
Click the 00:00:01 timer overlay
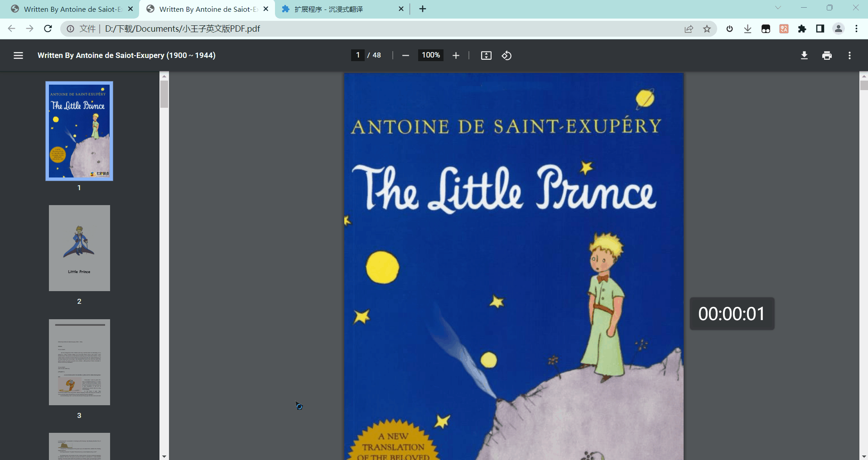click(732, 314)
